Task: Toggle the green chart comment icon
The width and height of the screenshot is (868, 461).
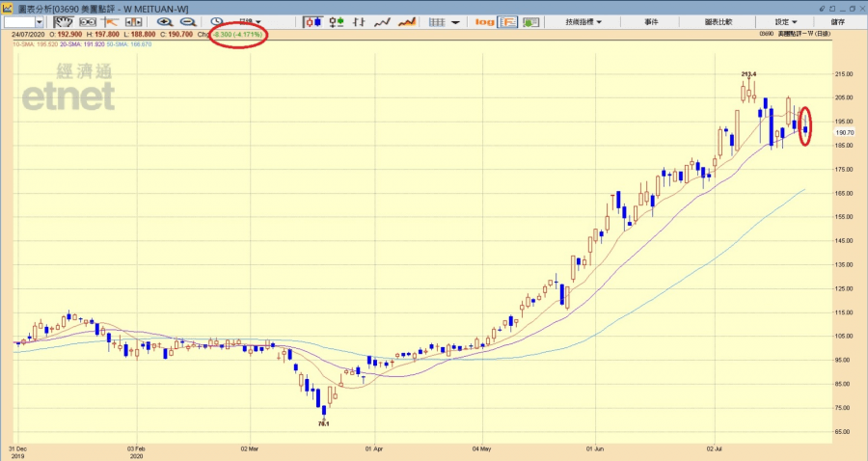Action: point(529,21)
